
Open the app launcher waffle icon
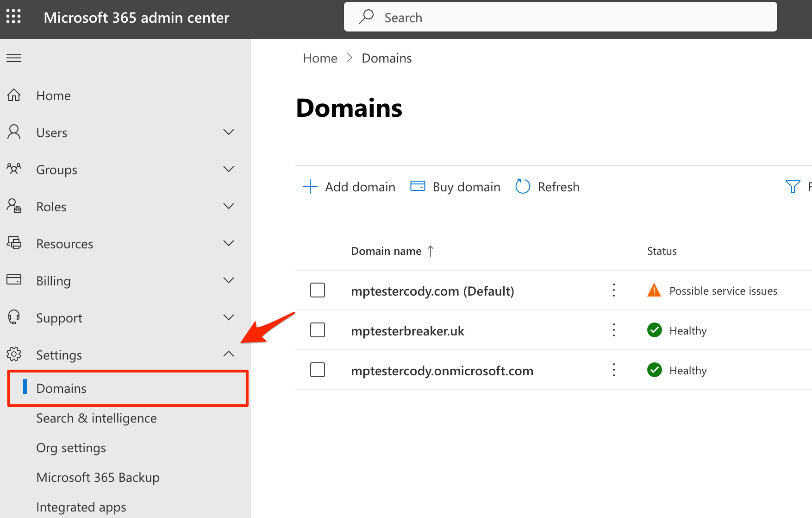[x=13, y=16]
